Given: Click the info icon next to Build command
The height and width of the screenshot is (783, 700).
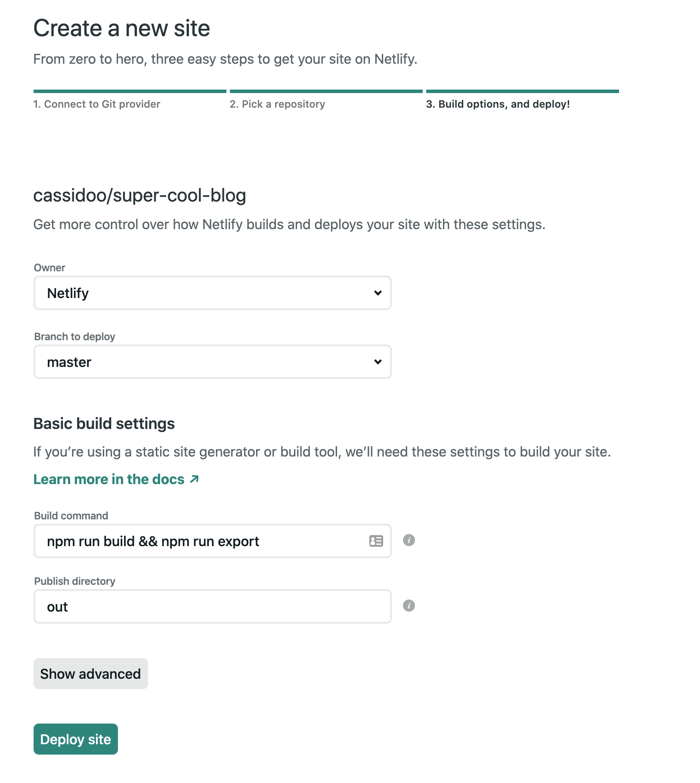Looking at the screenshot, I should point(409,540).
